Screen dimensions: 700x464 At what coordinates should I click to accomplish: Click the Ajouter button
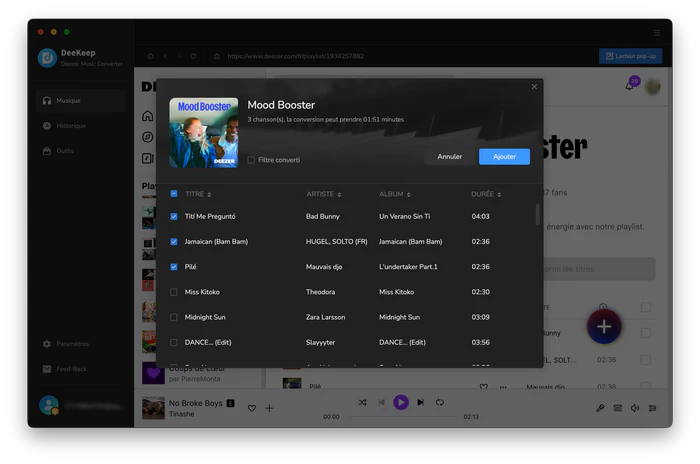504,157
